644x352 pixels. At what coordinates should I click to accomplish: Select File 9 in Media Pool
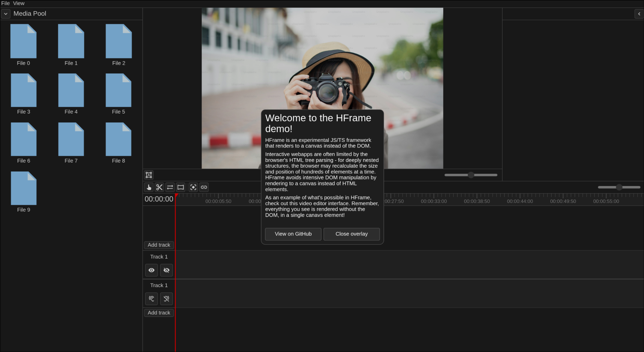click(x=24, y=188)
